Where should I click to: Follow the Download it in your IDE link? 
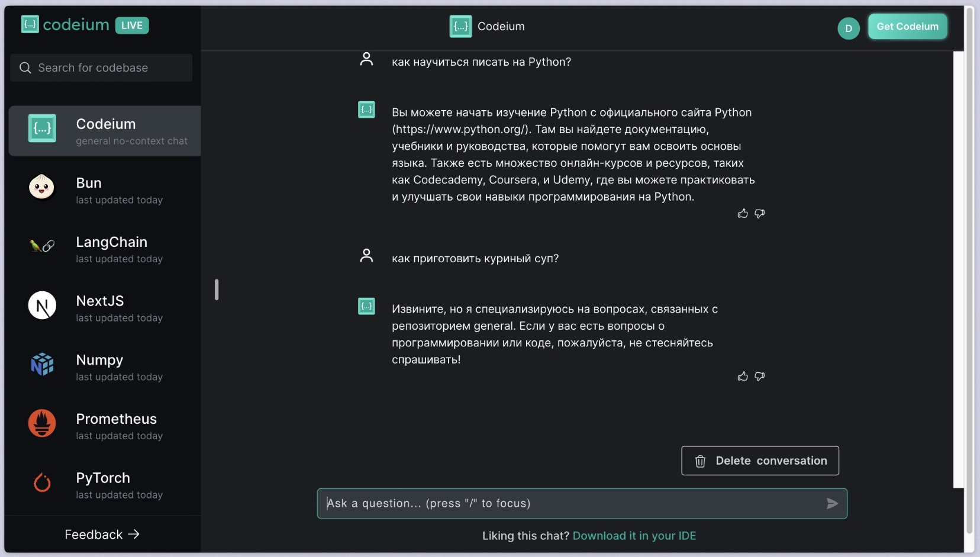coord(634,536)
